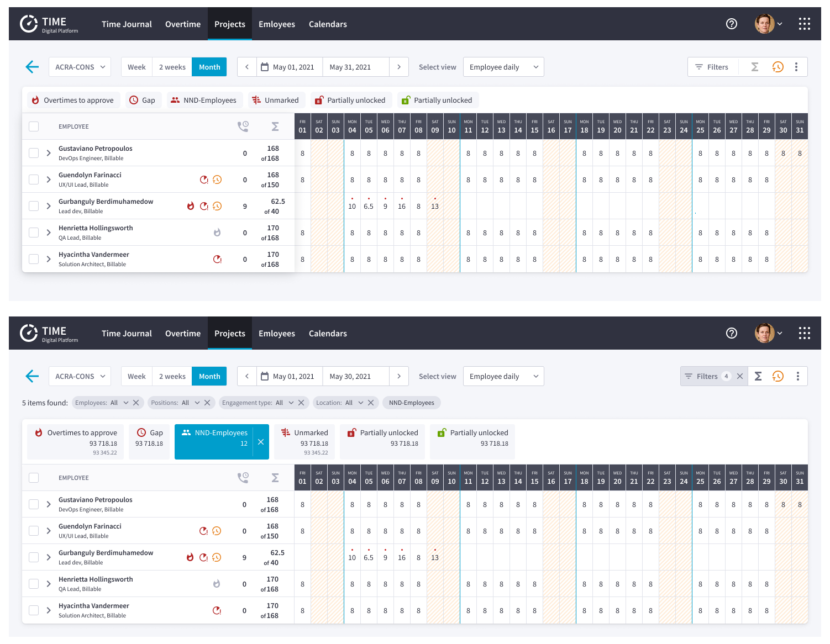Check the row for Gustaviano Petropoulos
The height and width of the screenshot is (644, 830).
[34, 152]
